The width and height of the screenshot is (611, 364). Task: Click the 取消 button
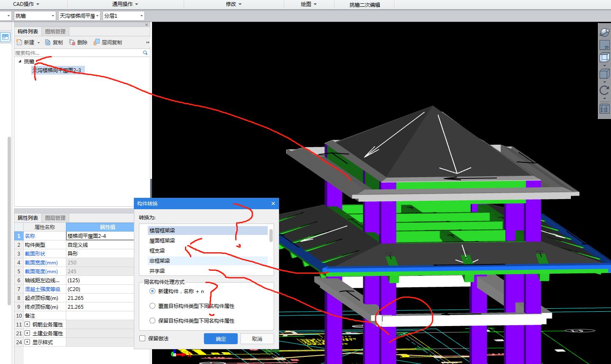point(257,339)
